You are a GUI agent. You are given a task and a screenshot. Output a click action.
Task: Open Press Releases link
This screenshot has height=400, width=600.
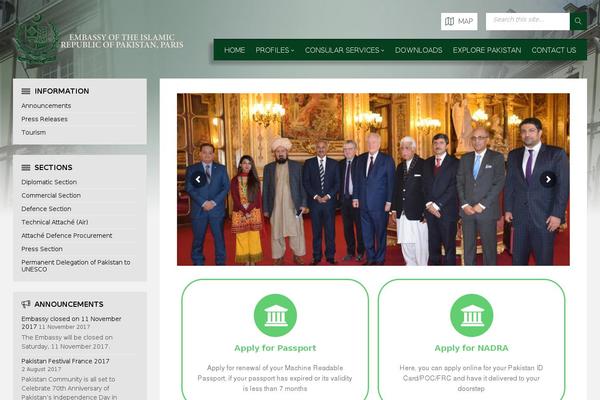click(x=44, y=119)
